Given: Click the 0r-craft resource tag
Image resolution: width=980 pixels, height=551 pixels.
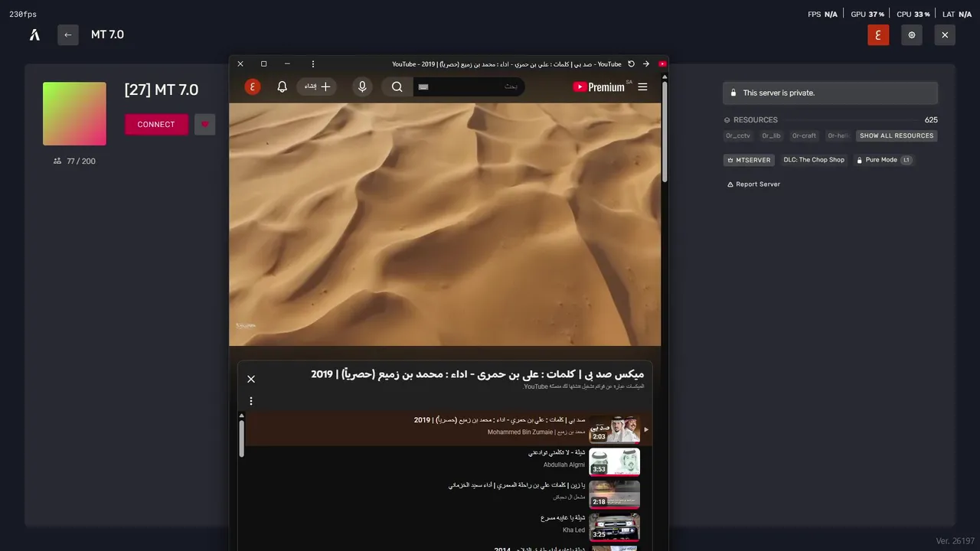Looking at the screenshot, I should [x=804, y=135].
